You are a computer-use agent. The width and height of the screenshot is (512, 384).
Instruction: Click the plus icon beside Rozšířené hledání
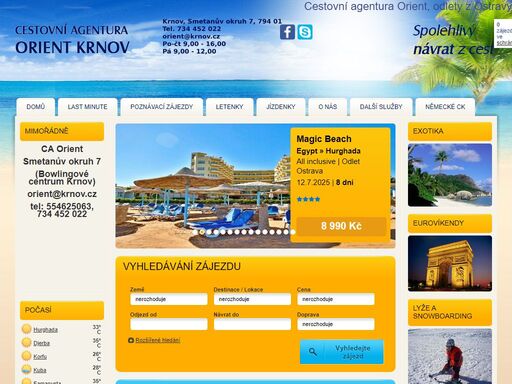click(131, 340)
